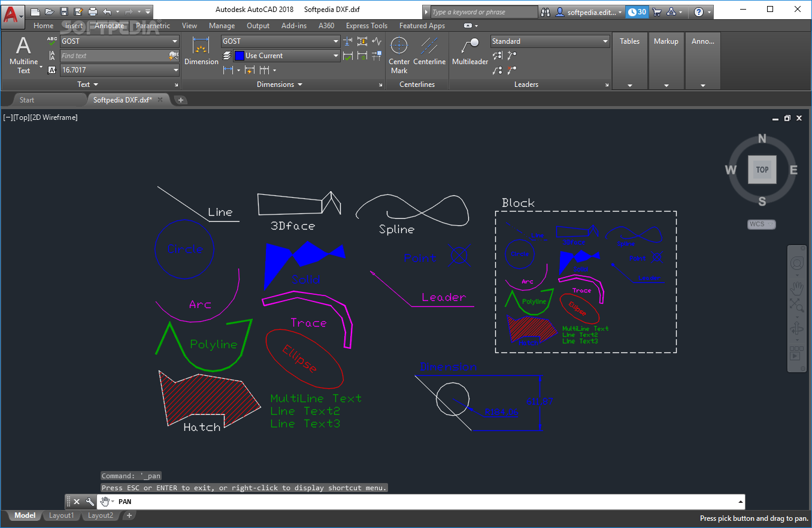The width and height of the screenshot is (812, 528).
Task: Expand the Text panel
Action: [x=87, y=85]
